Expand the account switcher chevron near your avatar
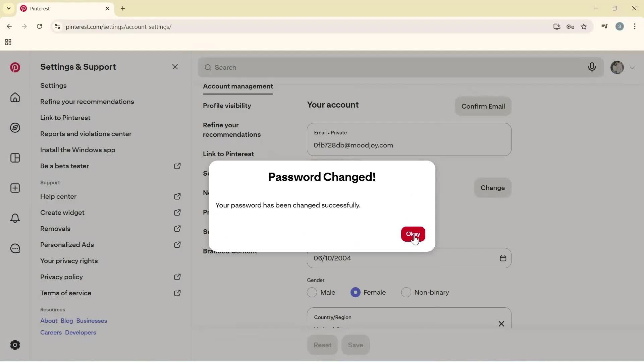 pyautogui.click(x=633, y=67)
